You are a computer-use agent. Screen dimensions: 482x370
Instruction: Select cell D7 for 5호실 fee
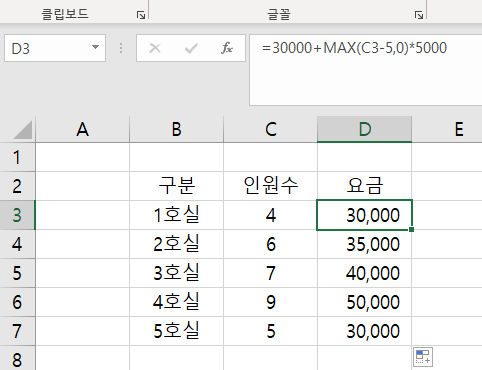click(x=365, y=331)
